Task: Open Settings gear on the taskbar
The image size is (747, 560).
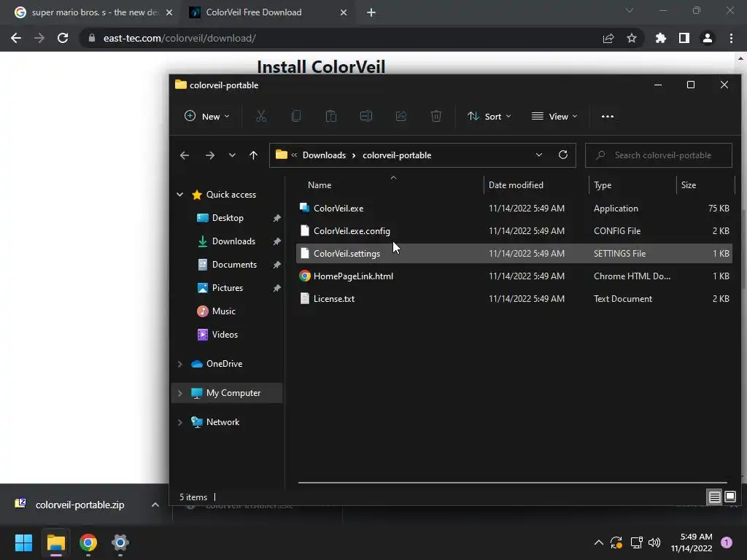Action: pyautogui.click(x=120, y=542)
